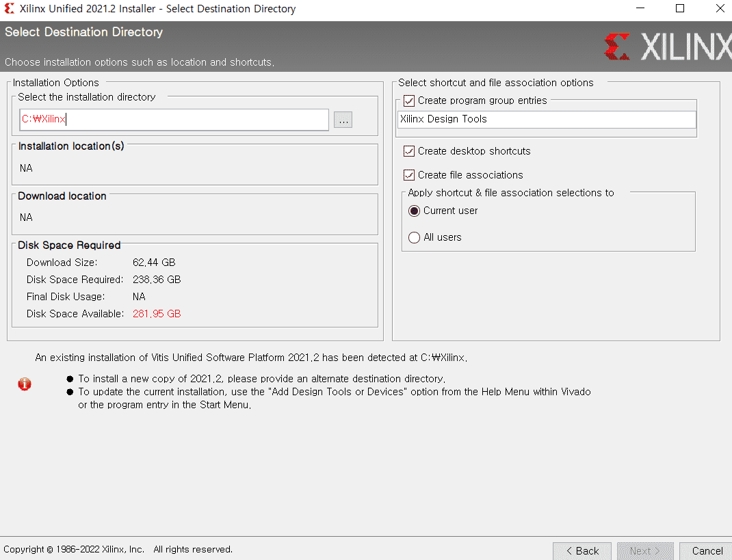Open directory browser with ellipsis button
The height and width of the screenshot is (560, 732).
click(x=343, y=120)
